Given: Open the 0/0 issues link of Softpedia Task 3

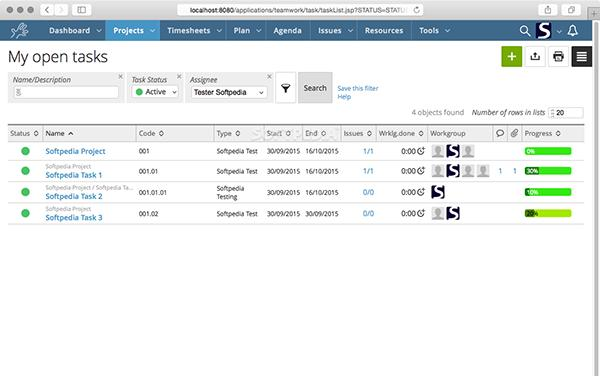Looking at the screenshot, I should 368,213.
